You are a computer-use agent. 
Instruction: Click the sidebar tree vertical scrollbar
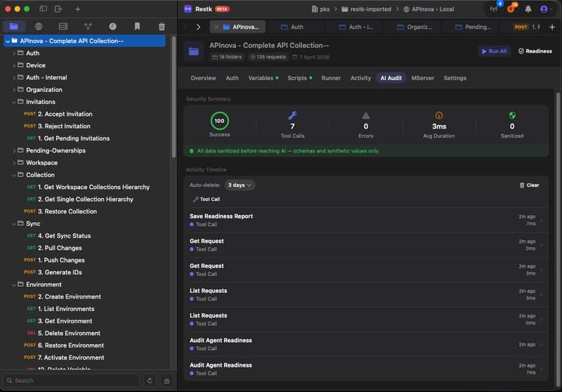174,97
